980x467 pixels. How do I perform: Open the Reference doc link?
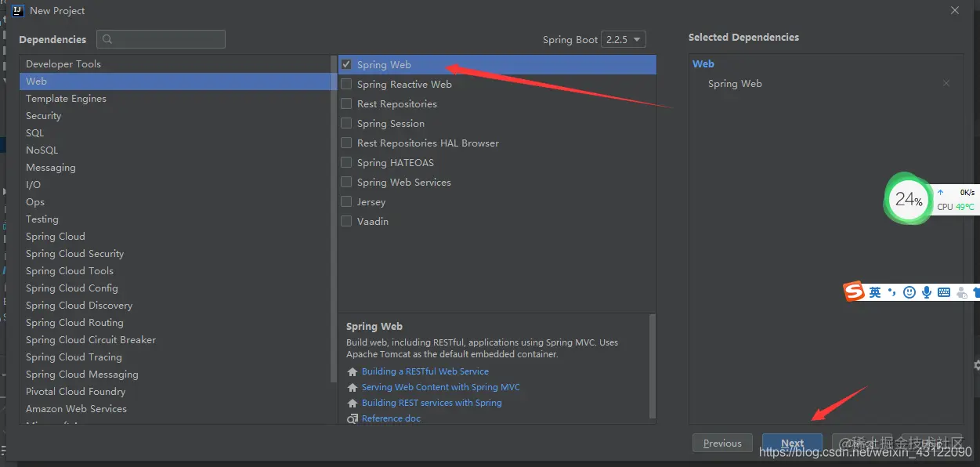(391, 418)
